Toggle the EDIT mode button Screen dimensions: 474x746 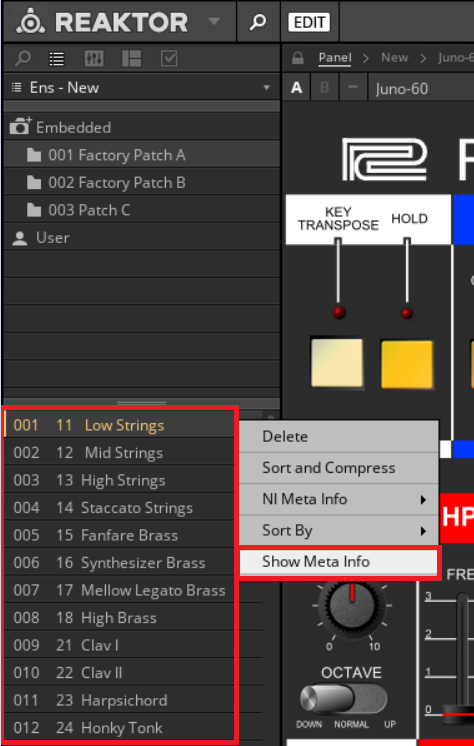point(309,22)
